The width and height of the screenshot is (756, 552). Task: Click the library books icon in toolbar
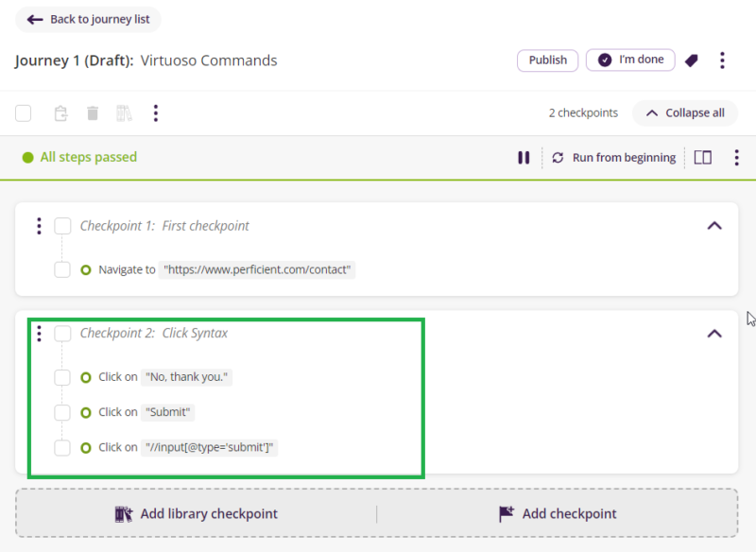(x=124, y=113)
